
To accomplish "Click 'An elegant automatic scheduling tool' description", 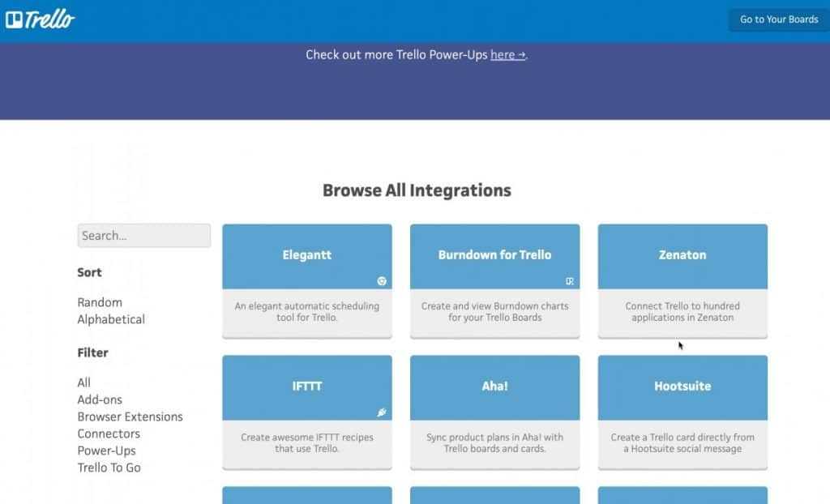I will tap(307, 312).
